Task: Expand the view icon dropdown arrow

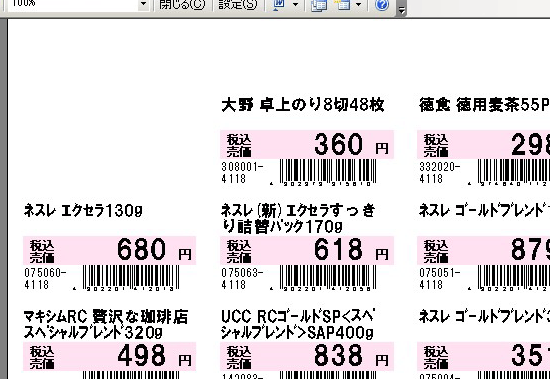Action: point(358,5)
